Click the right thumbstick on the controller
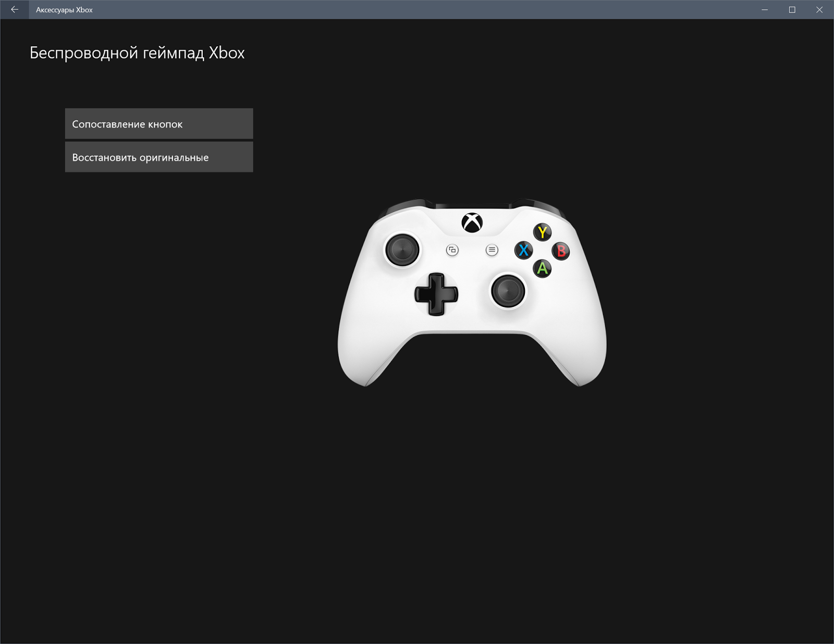 point(508,290)
